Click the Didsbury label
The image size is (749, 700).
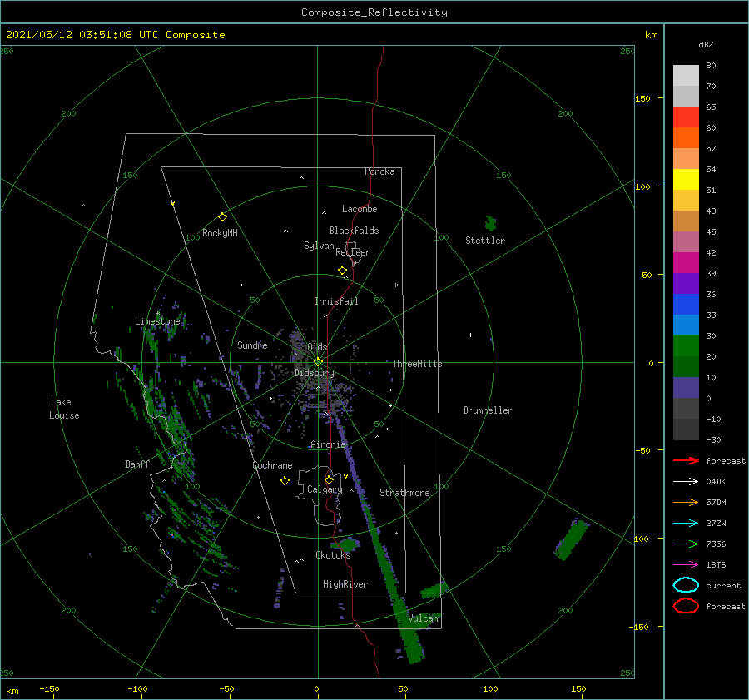(x=314, y=373)
